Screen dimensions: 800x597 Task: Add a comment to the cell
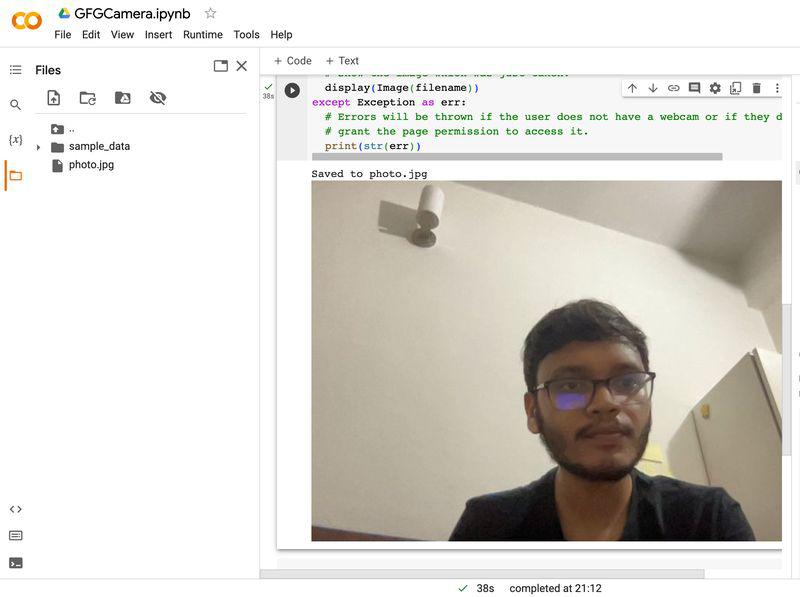[694, 88]
